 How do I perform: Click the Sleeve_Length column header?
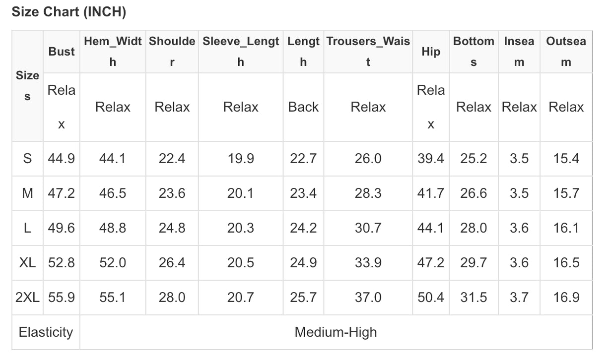point(241,52)
